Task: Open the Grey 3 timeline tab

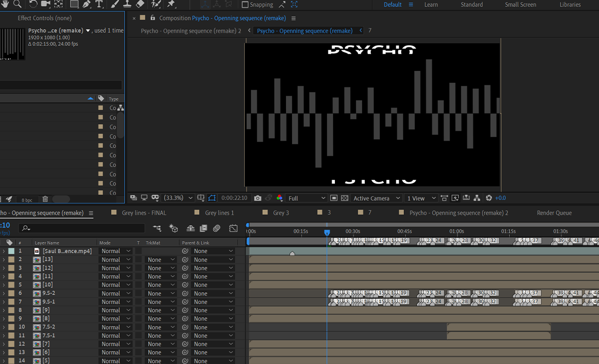Action: click(x=281, y=213)
